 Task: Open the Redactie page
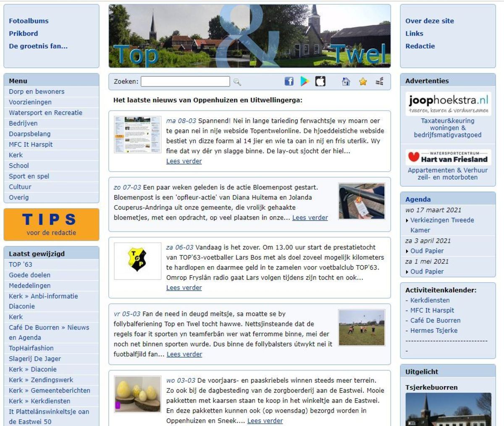pyautogui.click(x=420, y=46)
